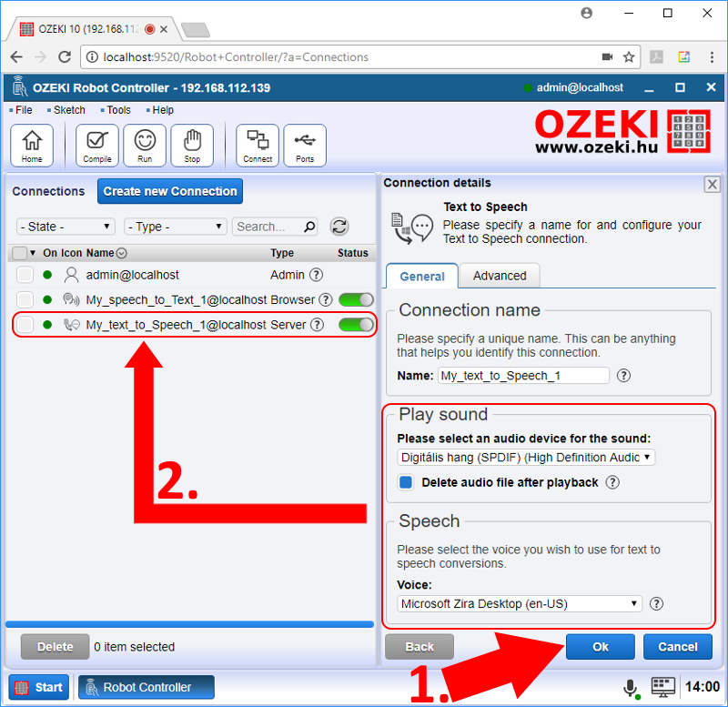The height and width of the screenshot is (707, 728).
Task: Open the Voice selection dropdown
Action: click(520, 604)
